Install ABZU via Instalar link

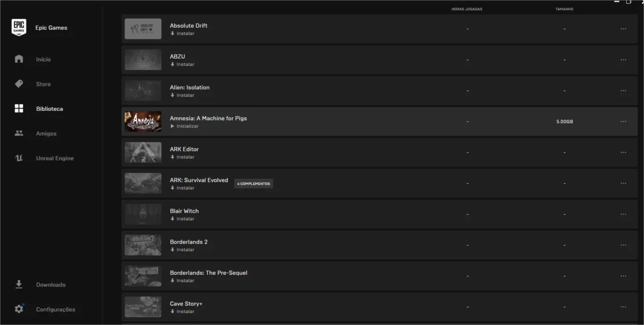click(x=182, y=64)
